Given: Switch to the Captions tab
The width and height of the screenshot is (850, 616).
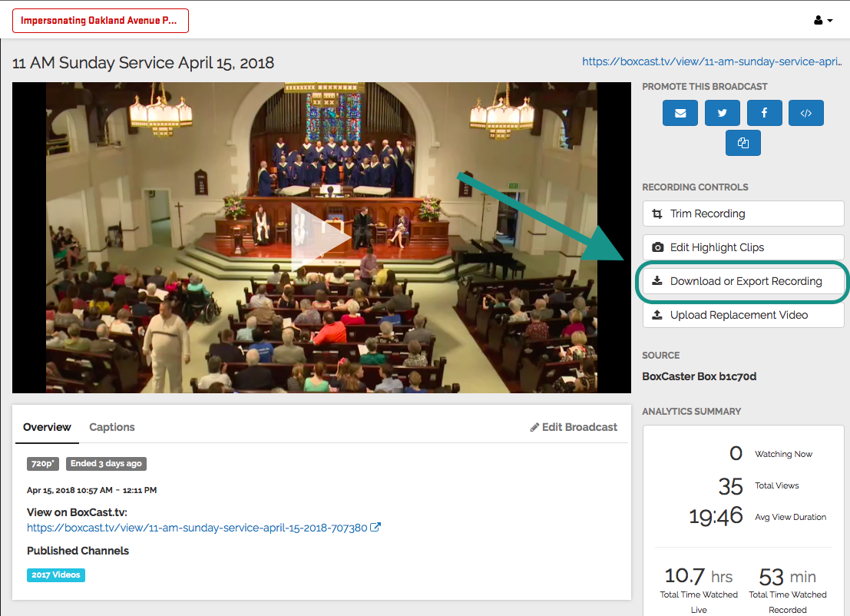Looking at the screenshot, I should click(112, 427).
